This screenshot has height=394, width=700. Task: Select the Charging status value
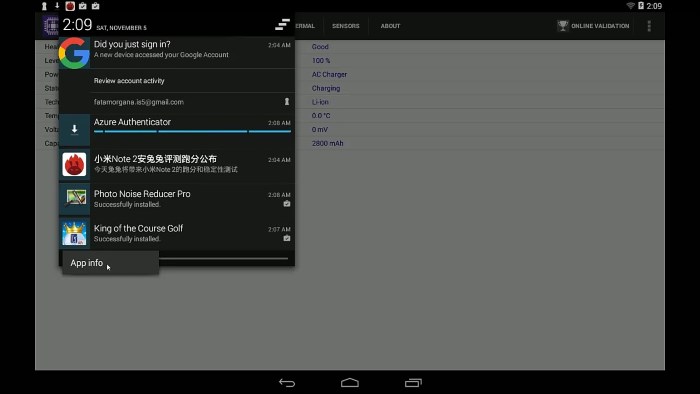click(x=326, y=88)
